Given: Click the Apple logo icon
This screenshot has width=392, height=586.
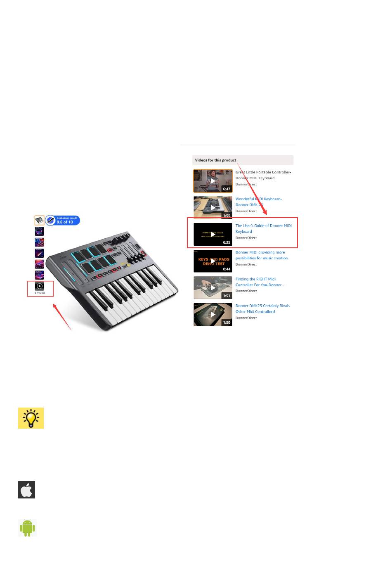Looking at the screenshot, I should pyautogui.click(x=27, y=490).
